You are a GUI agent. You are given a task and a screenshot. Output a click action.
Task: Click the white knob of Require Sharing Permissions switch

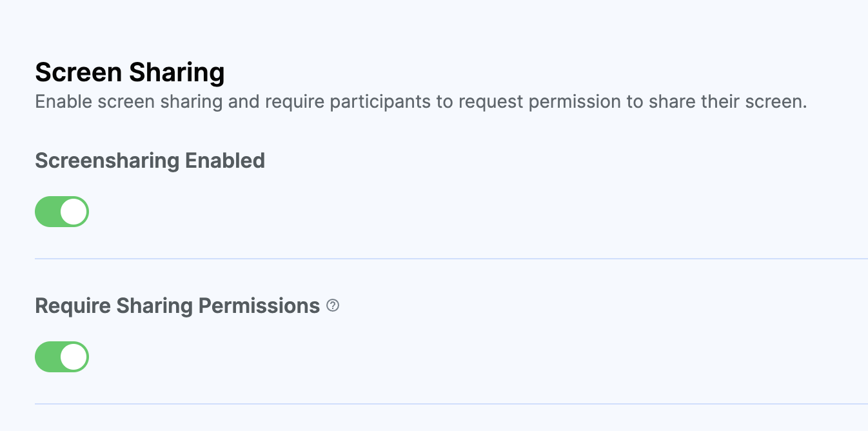click(74, 357)
